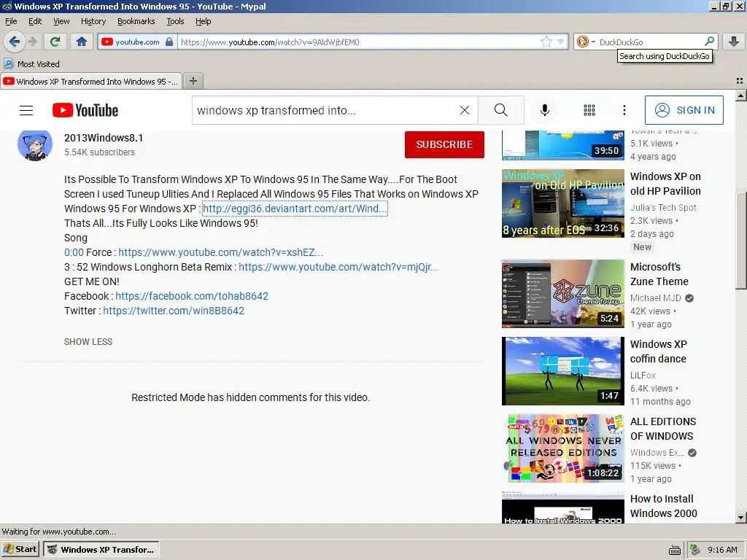Image resolution: width=747 pixels, height=560 pixels.
Task: Click the network tray icon by clock
Action: [x=695, y=550]
